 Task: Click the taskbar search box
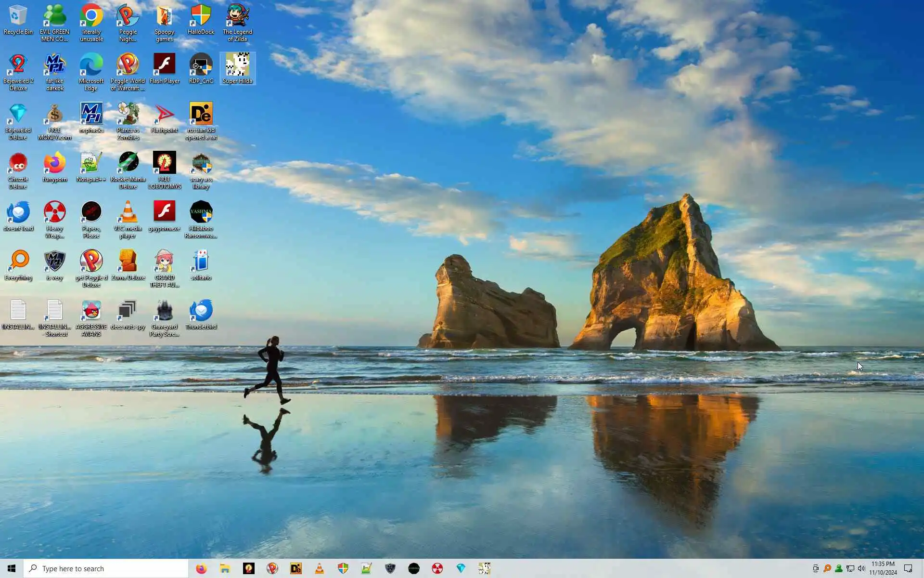pyautogui.click(x=106, y=568)
